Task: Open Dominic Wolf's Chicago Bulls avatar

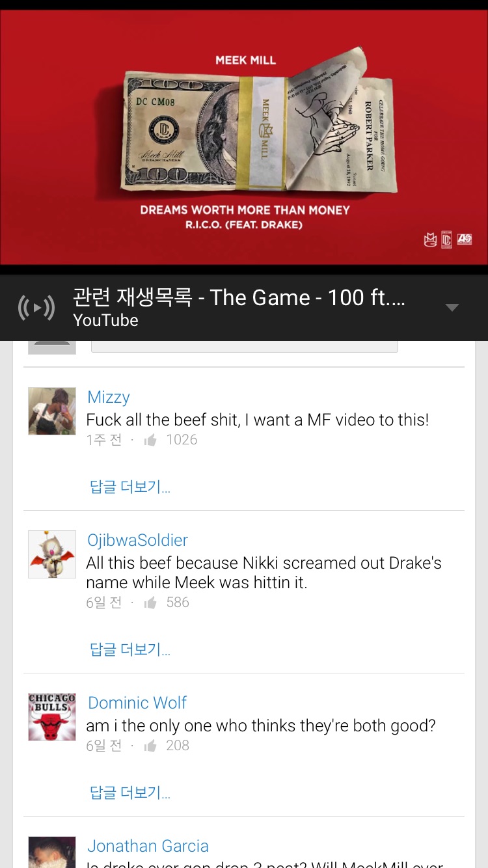Action: tap(52, 717)
